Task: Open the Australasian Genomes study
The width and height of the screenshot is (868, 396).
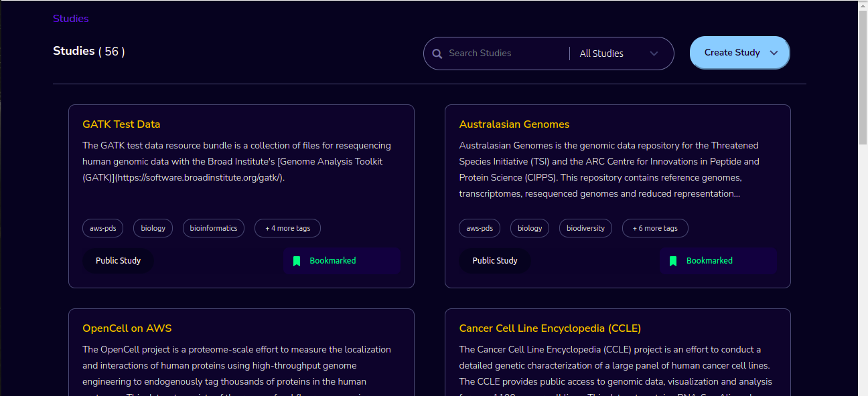Action: (514, 124)
